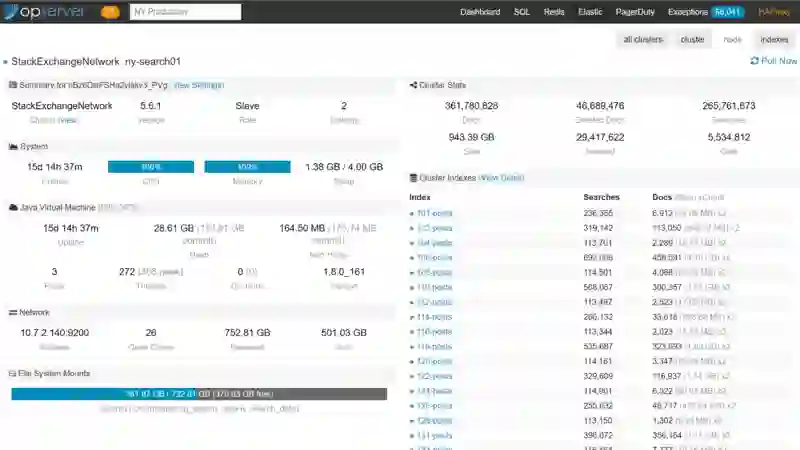This screenshot has height=450, width=800.
Task: Open the PagerDuty section
Action: (635, 12)
